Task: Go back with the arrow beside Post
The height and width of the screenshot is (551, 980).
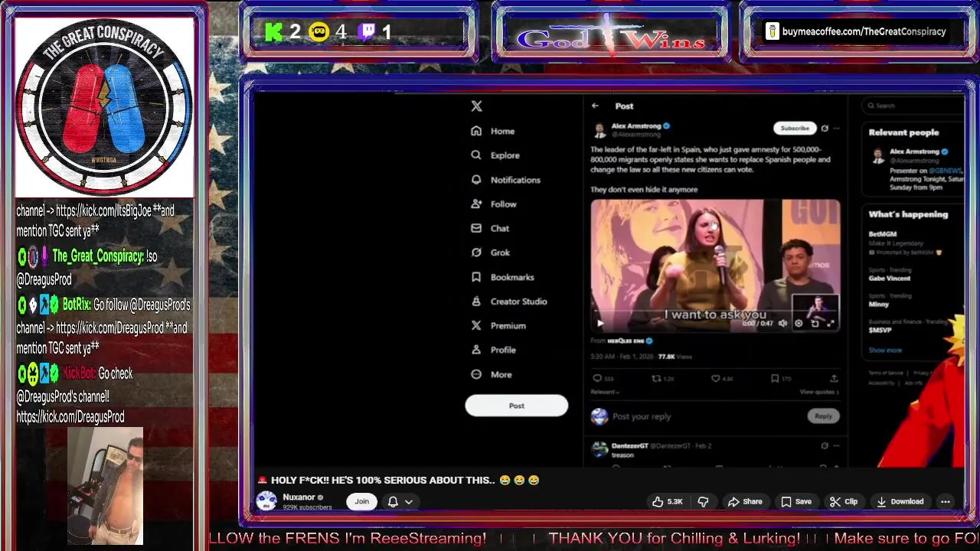Action: pos(595,106)
